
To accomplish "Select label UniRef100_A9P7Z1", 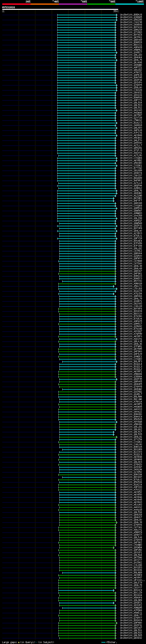I will pyautogui.click(x=131, y=67).
